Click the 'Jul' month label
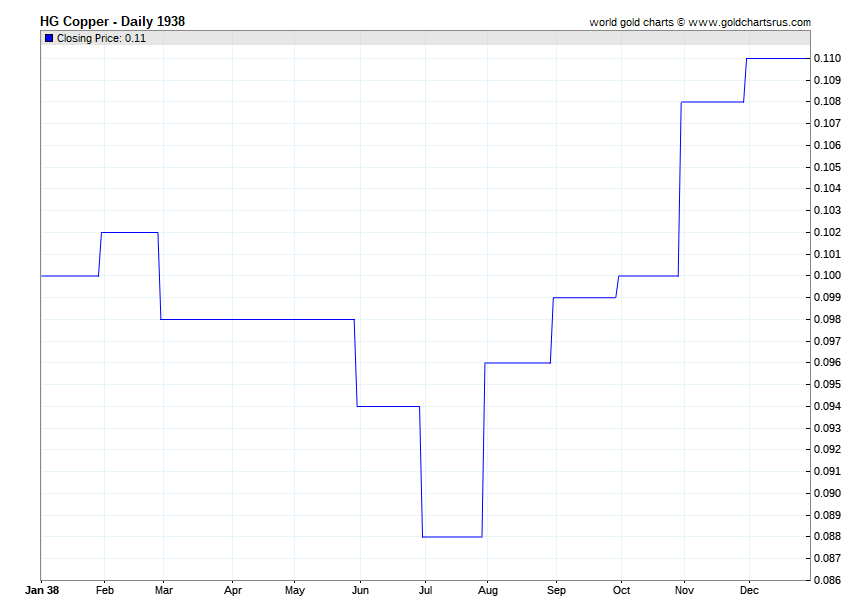The height and width of the screenshot is (616, 850). pyautogui.click(x=426, y=590)
